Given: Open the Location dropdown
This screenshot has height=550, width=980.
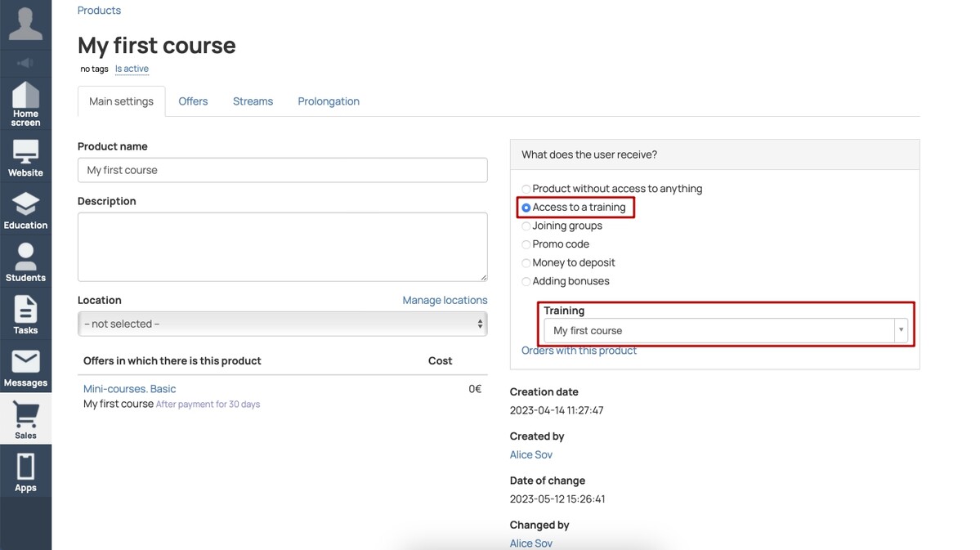Looking at the screenshot, I should (x=283, y=324).
